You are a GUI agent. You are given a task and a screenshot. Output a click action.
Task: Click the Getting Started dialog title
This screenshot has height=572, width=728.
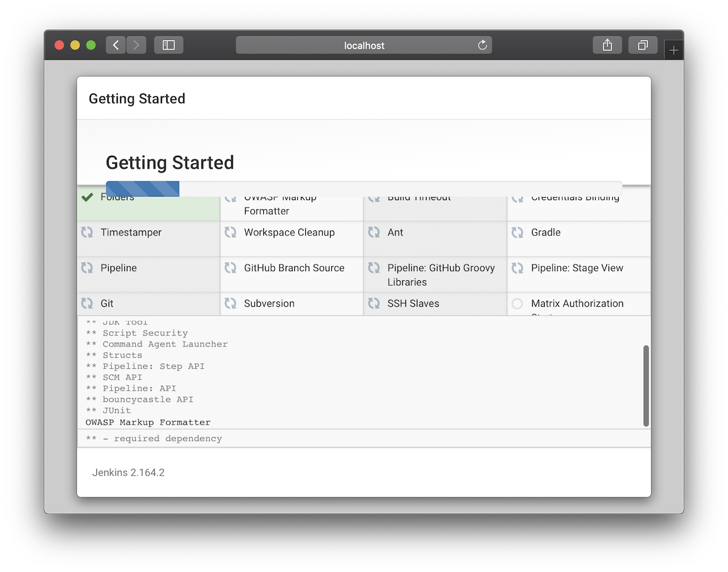point(137,98)
